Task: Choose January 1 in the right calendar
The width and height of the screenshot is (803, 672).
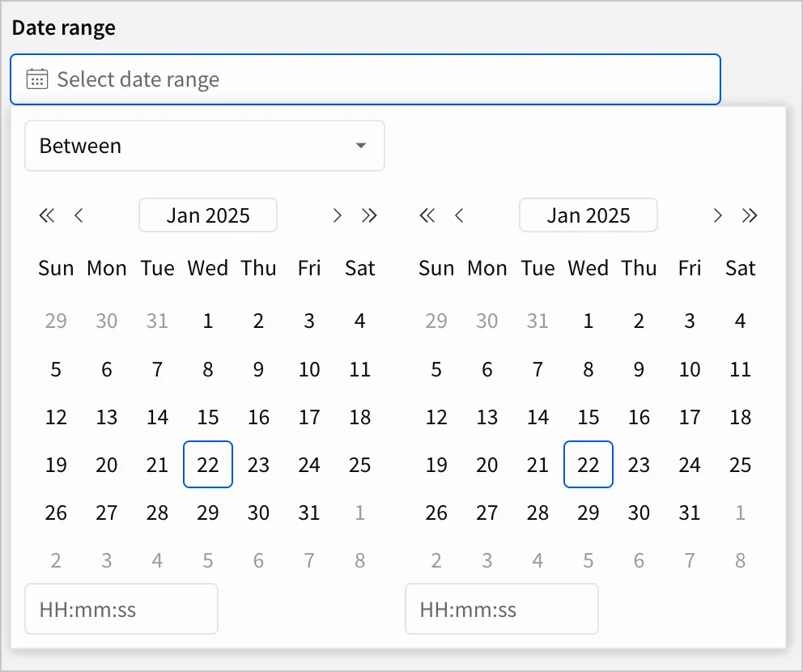Action: 588,321
